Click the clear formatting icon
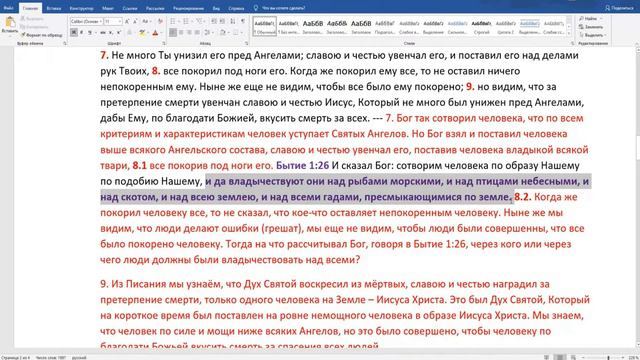This screenshot has width=640, height=360. click(x=160, y=21)
